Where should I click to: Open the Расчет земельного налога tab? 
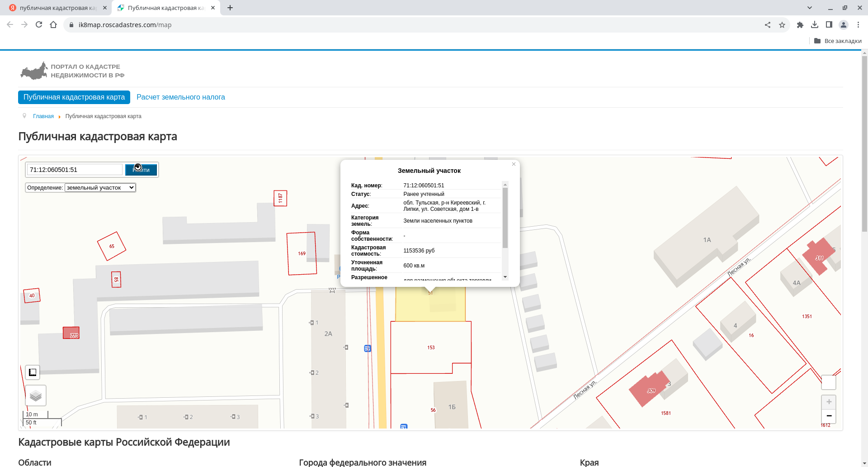pyautogui.click(x=180, y=97)
